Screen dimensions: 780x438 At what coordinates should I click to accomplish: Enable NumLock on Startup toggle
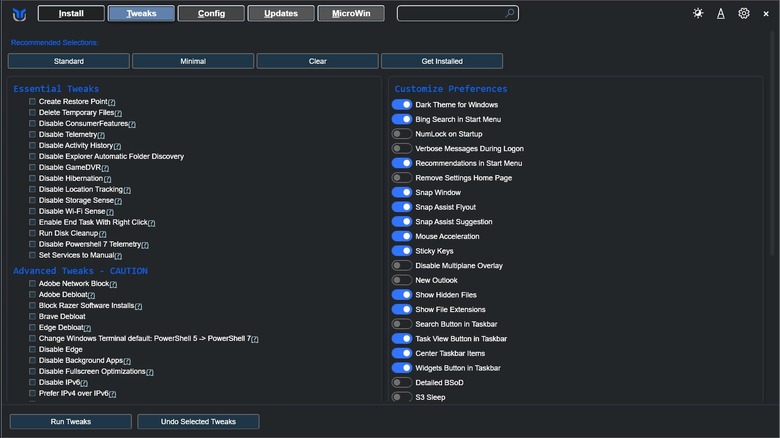pyautogui.click(x=402, y=134)
